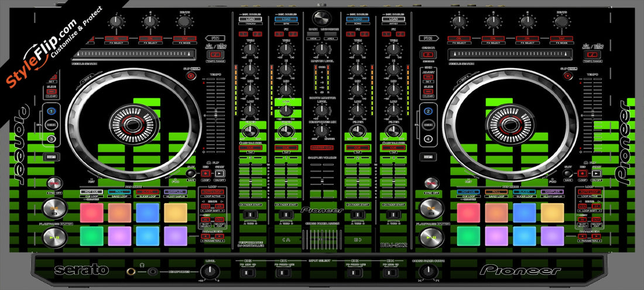Select deck 1 on the left deck
Image resolution: width=644 pixels, height=290 pixels.
pos(52,111)
